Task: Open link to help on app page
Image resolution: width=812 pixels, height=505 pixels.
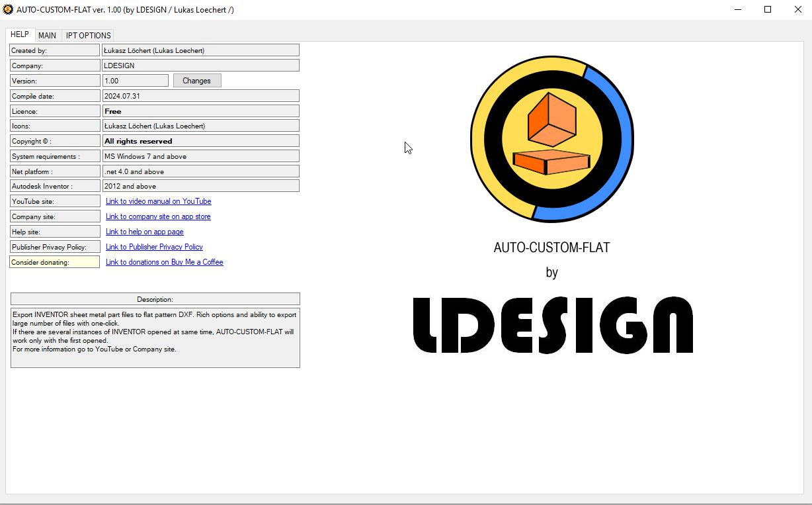Action: (x=145, y=232)
